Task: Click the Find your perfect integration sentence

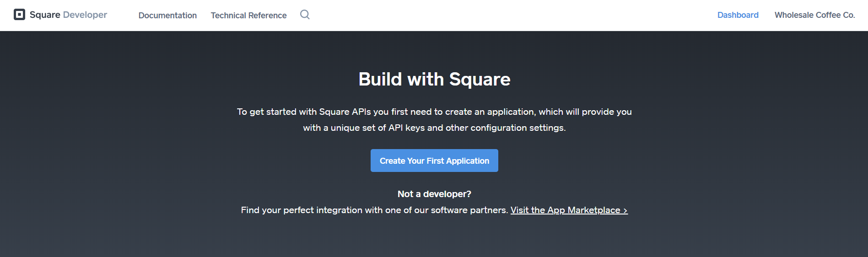Action: [374, 210]
